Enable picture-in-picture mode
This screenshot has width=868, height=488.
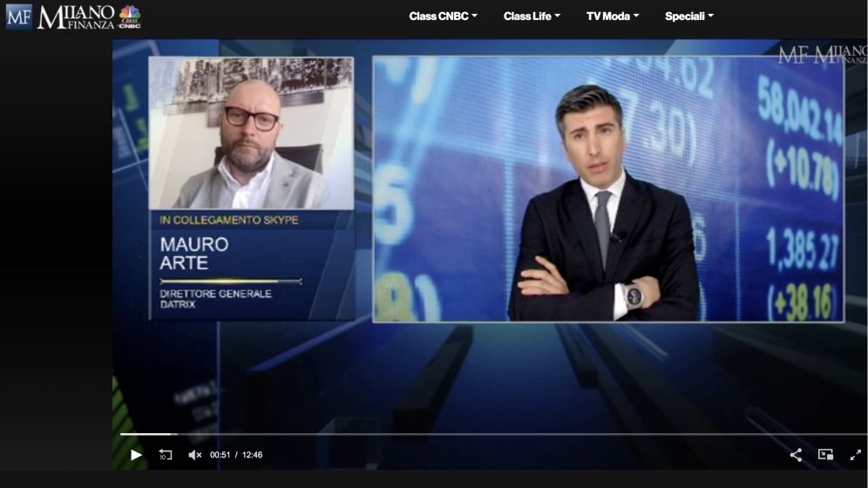coord(825,454)
